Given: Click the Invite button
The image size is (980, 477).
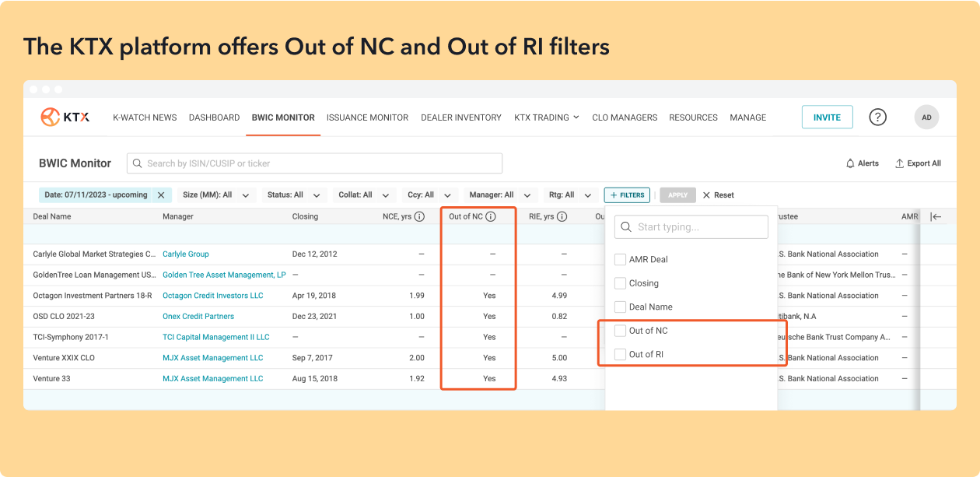Looking at the screenshot, I should [827, 117].
